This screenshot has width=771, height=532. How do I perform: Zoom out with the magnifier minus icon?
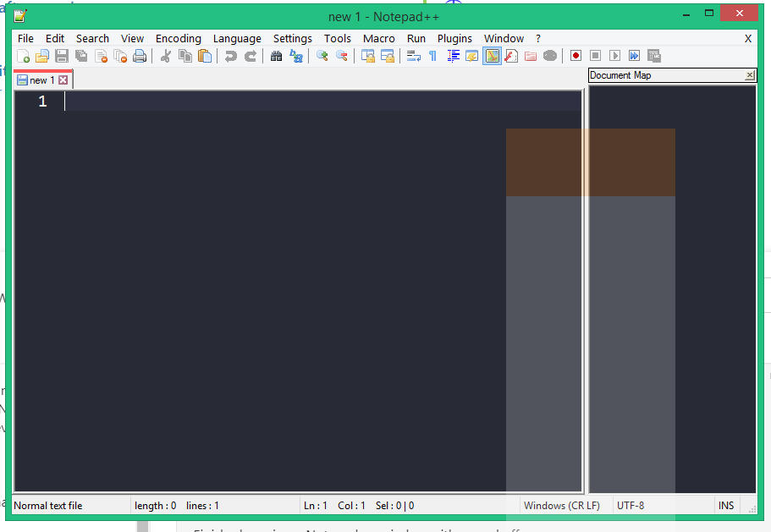pyautogui.click(x=342, y=56)
